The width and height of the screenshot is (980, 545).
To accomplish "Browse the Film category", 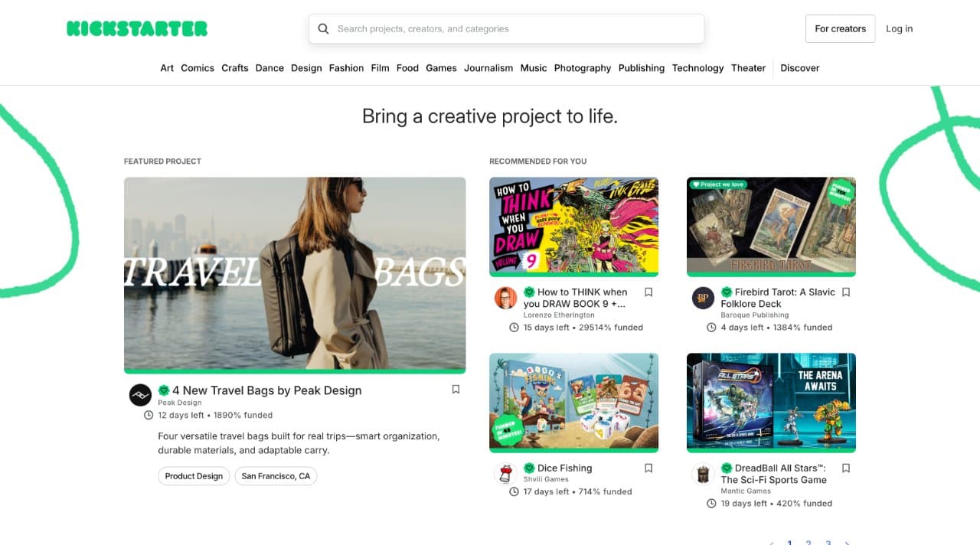I will click(381, 68).
